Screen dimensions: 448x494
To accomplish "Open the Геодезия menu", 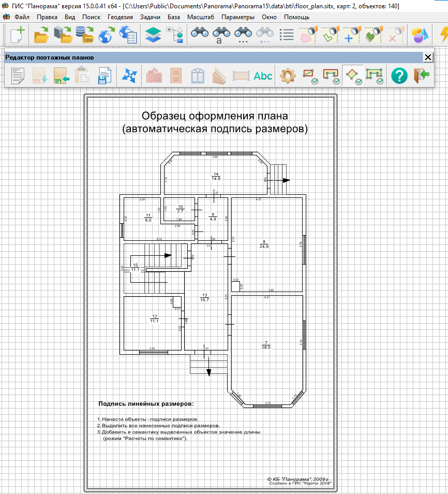I will 120,17.
